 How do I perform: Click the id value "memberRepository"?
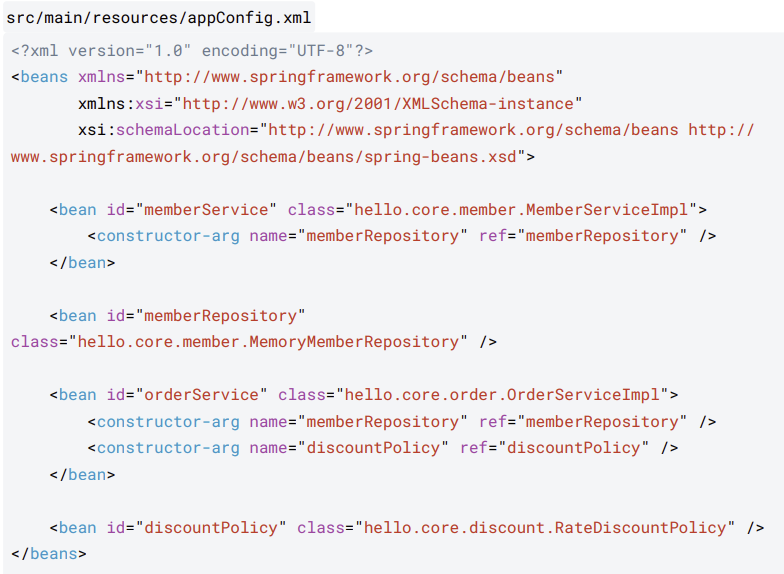click(220, 316)
